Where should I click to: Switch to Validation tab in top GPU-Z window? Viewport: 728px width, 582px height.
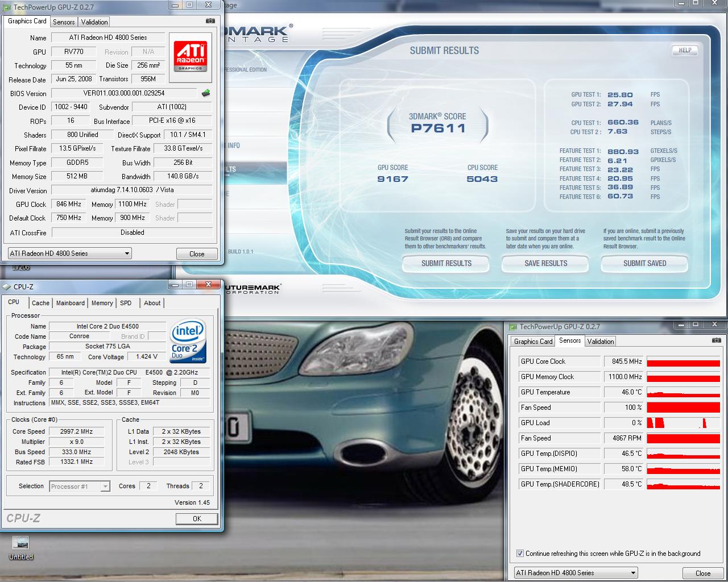click(94, 22)
